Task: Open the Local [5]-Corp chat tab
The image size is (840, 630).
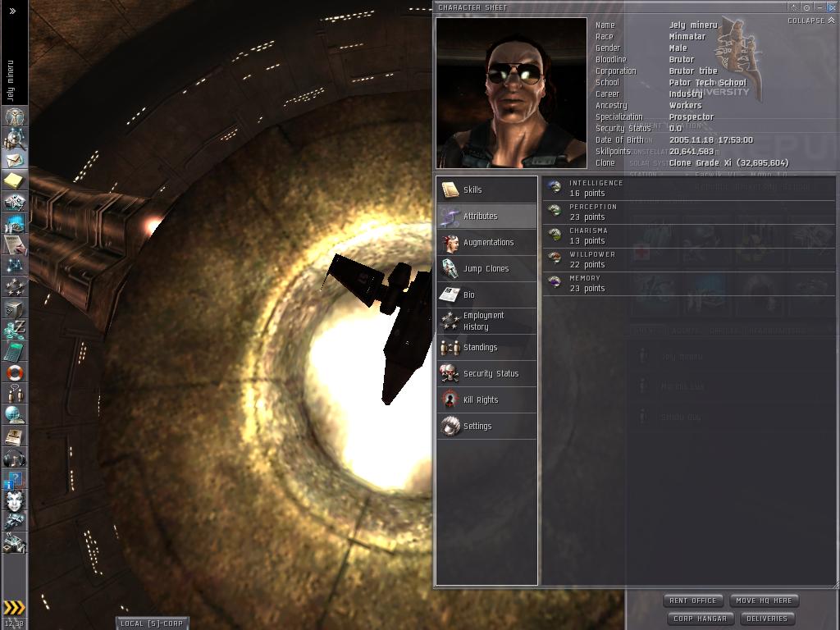Action: 152,623
